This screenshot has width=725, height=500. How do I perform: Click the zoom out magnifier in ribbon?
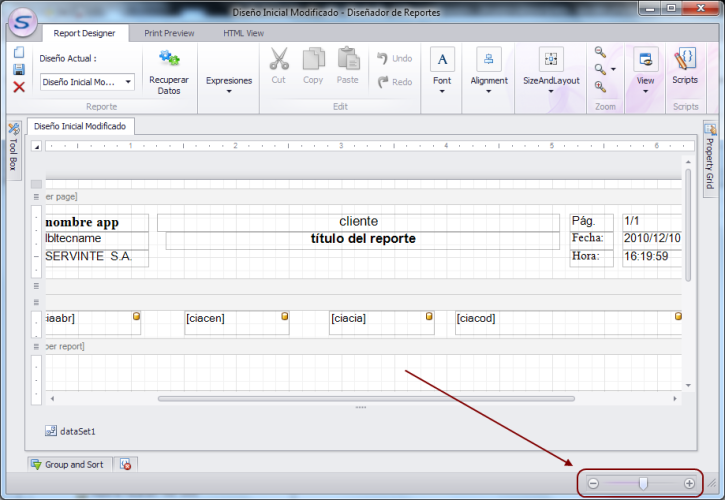point(601,52)
